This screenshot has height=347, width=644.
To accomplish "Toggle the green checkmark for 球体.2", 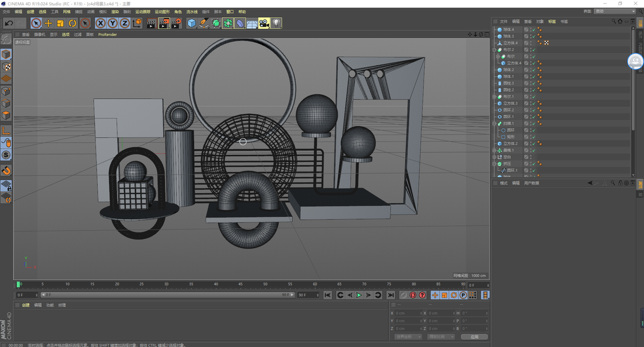I will click(533, 70).
